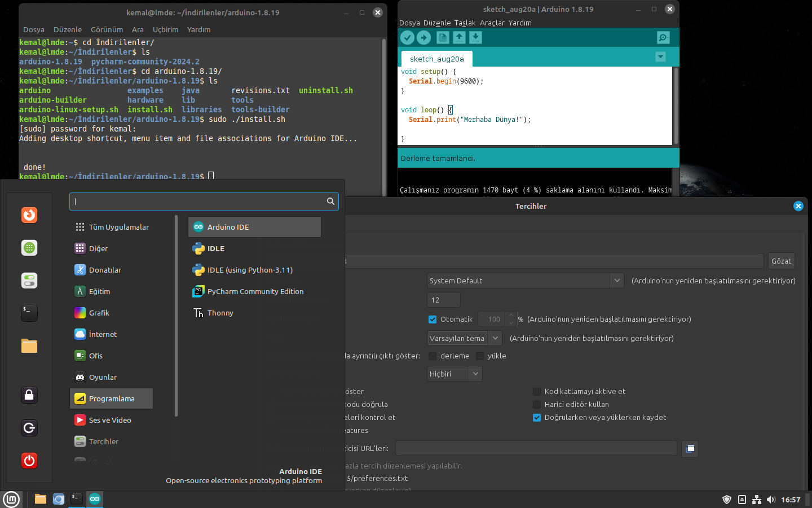
Task: Click the Arduino Verify checkmark button
Action: pyautogui.click(x=407, y=37)
